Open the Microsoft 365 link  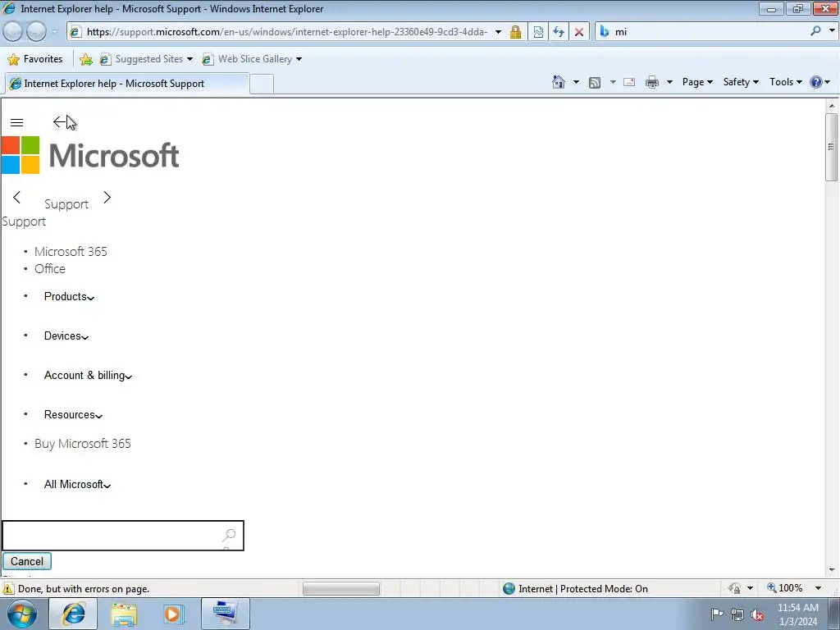71,251
